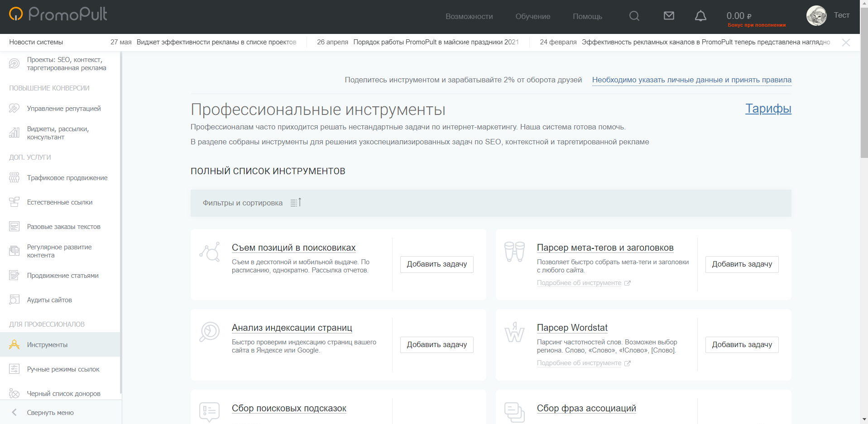Image resolution: width=868 pixels, height=424 pixels.
Task: Open Ручные режимы ссылок sidebar item
Action: click(x=63, y=369)
